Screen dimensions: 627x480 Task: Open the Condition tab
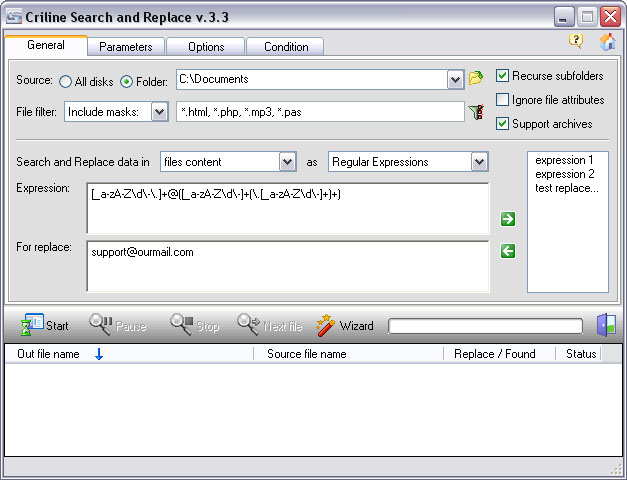286,47
